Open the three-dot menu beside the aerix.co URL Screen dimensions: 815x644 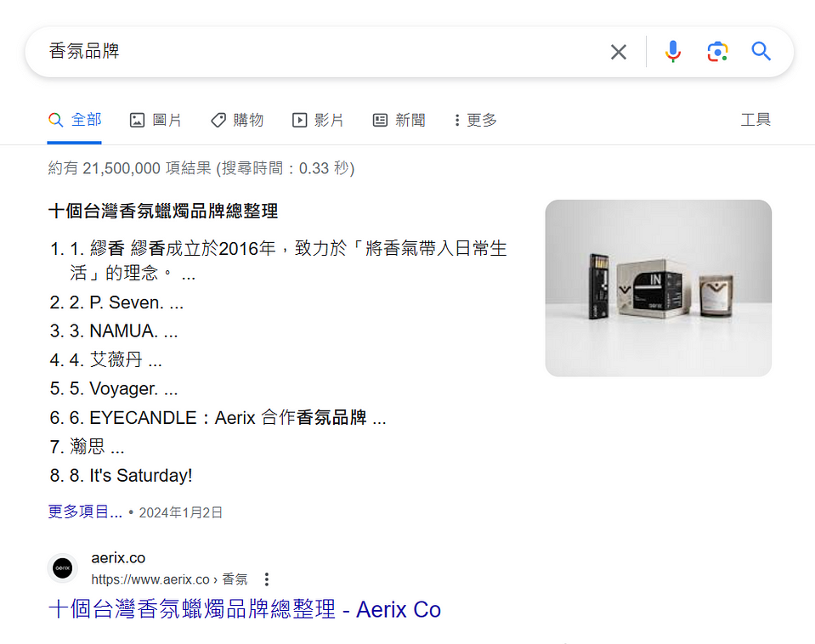(267, 579)
